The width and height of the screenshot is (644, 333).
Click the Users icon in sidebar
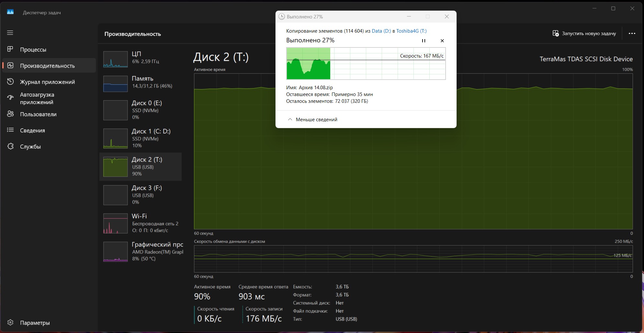[x=10, y=114]
